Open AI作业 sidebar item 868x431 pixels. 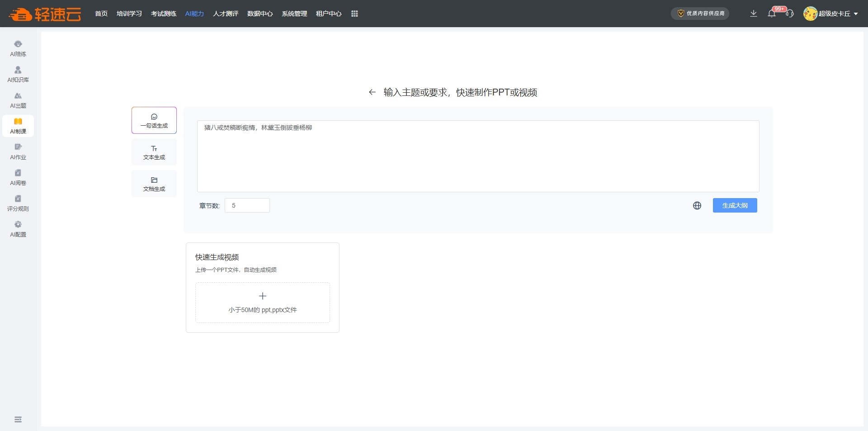click(x=18, y=152)
